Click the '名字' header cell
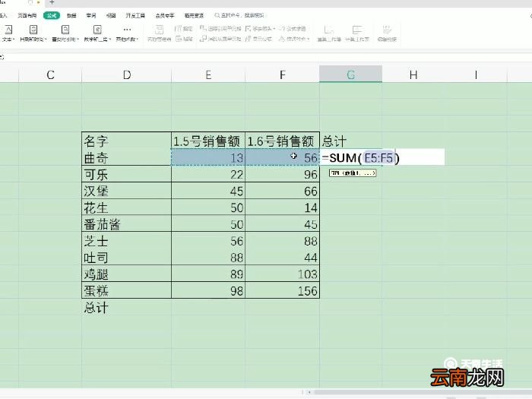532x399 pixels. coord(127,141)
